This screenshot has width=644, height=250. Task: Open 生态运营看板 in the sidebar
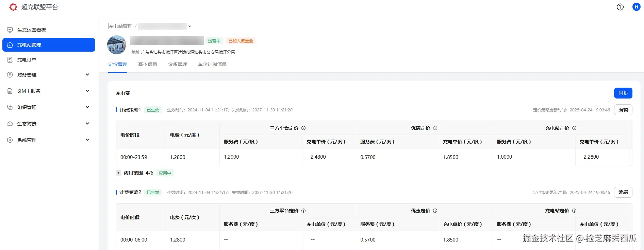tap(49, 30)
